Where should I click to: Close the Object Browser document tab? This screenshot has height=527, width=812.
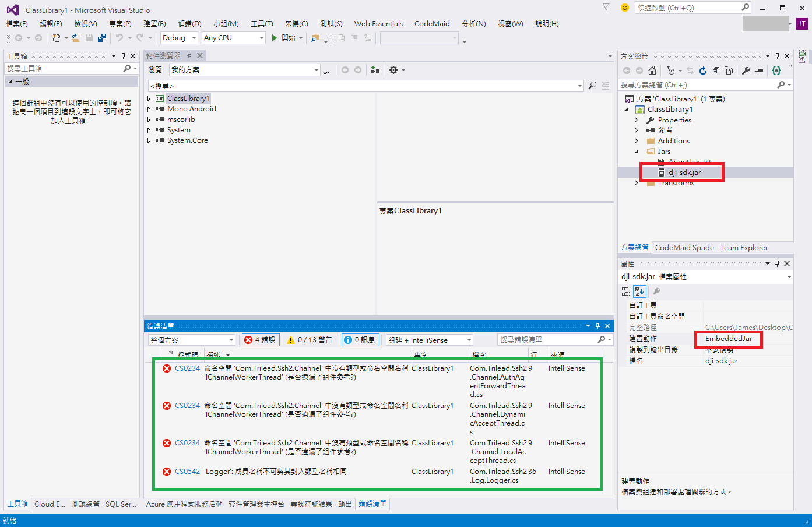pos(200,55)
